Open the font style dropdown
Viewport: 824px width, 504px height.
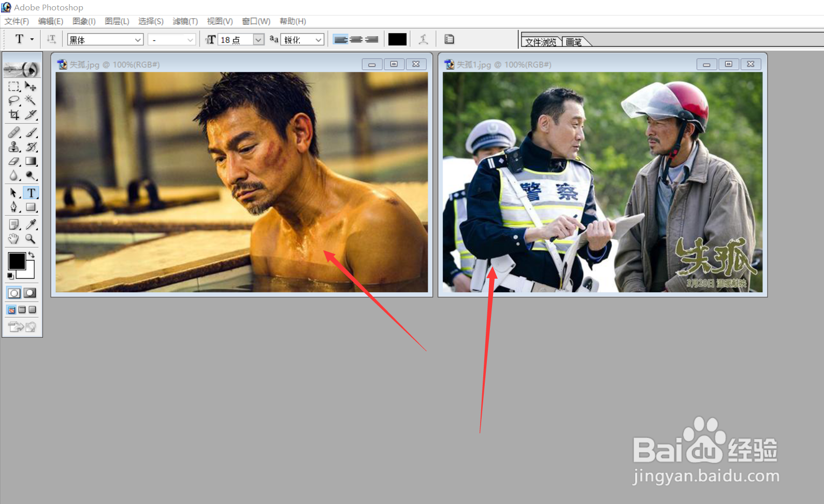(x=172, y=40)
